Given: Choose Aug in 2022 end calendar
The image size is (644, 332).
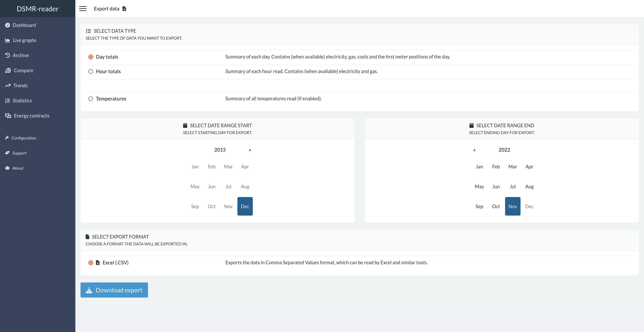Looking at the screenshot, I should [529, 187].
